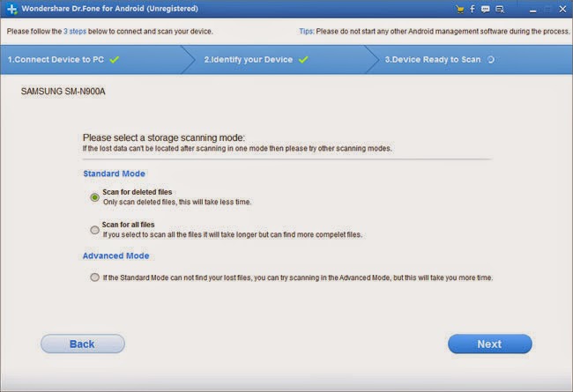Viewport: 573px width, 392px height.
Task: Select the Advanced Mode radio button
Action: (94, 277)
